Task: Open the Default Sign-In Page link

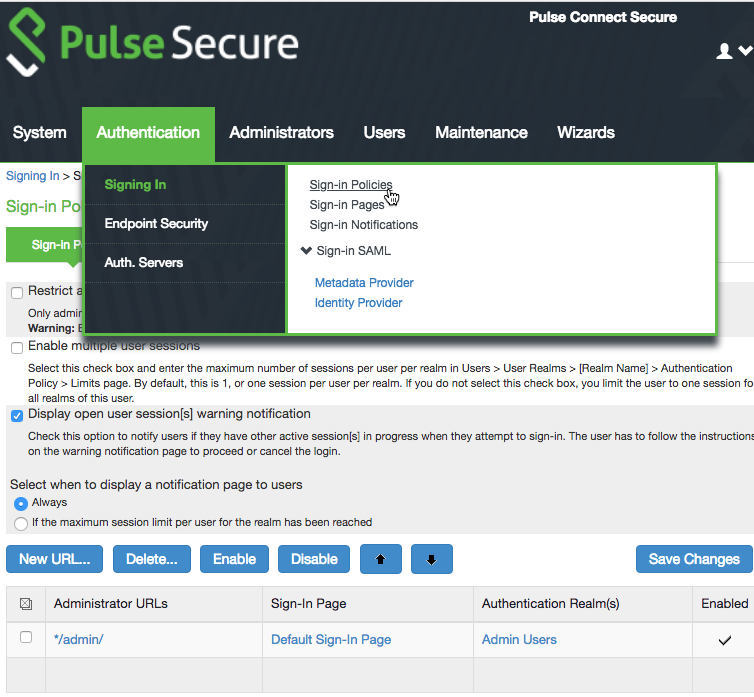Action: point(331,640)
